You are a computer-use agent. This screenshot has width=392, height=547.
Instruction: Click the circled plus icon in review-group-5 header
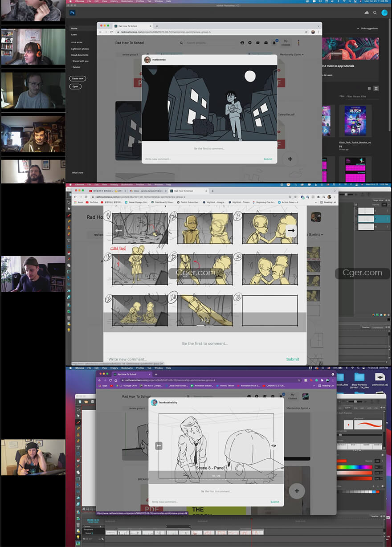point(250,43)
